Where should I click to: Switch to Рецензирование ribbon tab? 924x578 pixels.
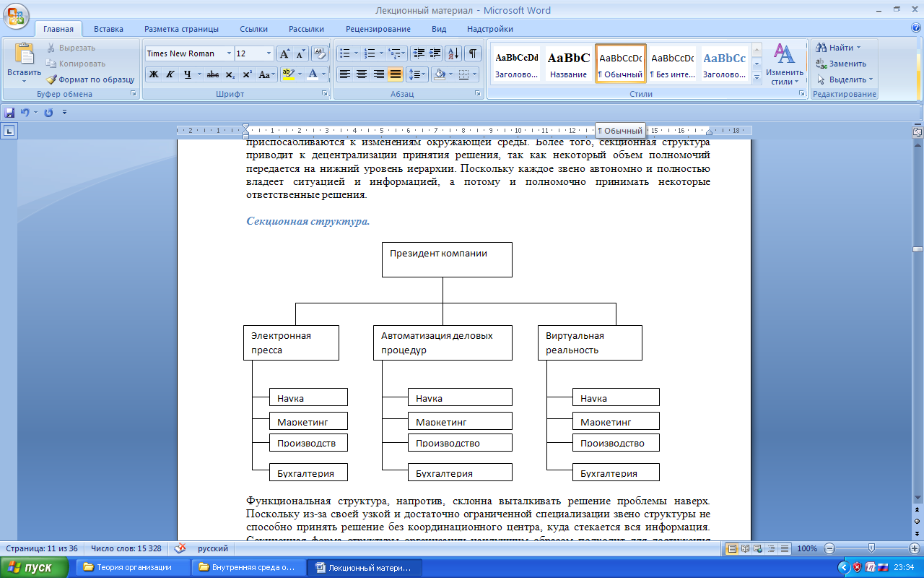(x=378, y=29)
